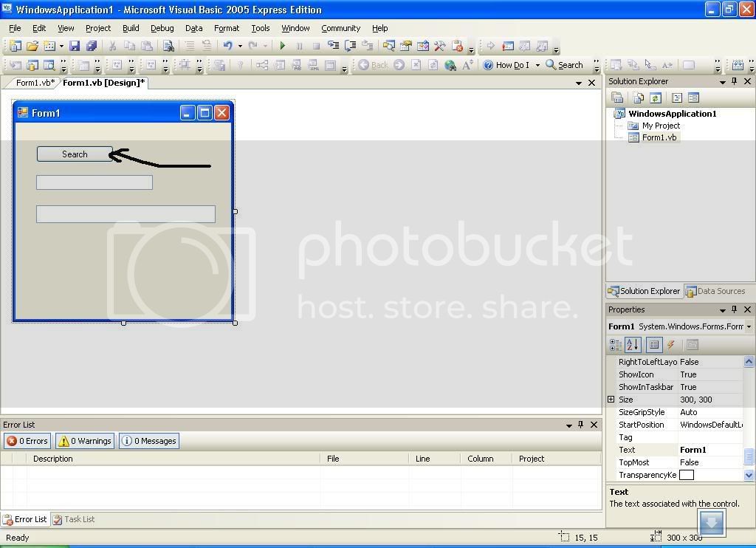
Task: Show property Events via lightning bolt icon
Action: point(671,345)
